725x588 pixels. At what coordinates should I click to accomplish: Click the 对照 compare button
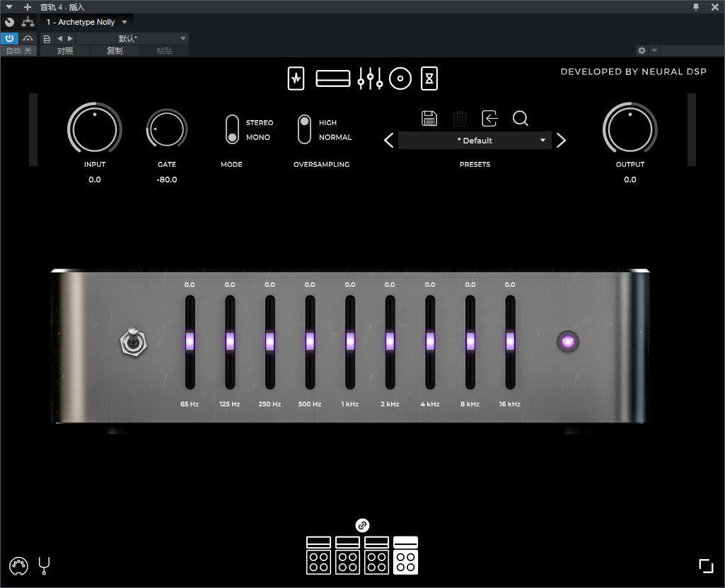(x=65, y=51)
